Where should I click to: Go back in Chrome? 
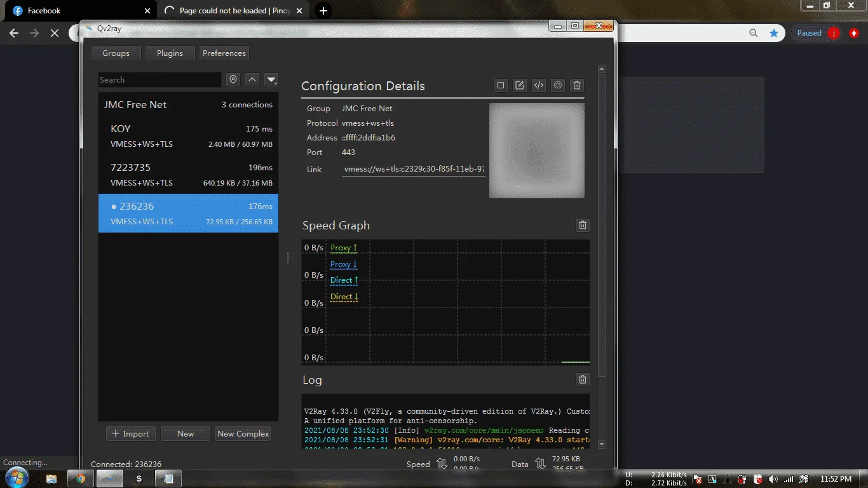click(x=14, y=33)
